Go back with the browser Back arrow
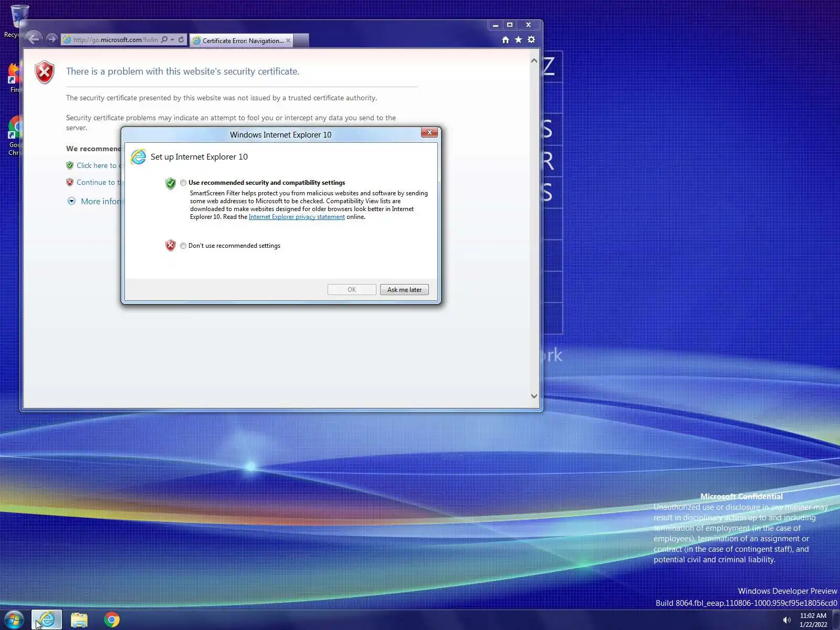The width and height of the screenshot is (840, 630). point(34,39)
